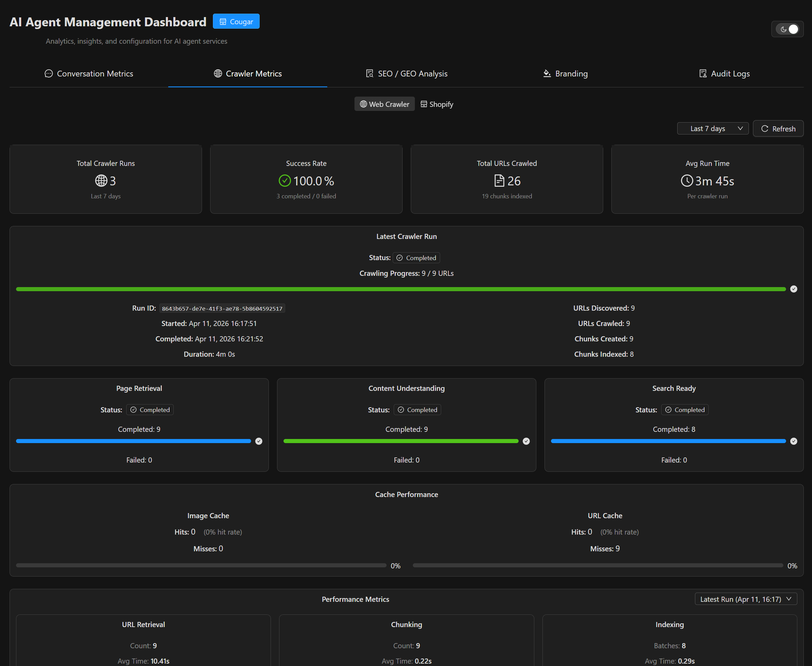Click the chevron in the Latest Run selector

[x=789, y=599]
